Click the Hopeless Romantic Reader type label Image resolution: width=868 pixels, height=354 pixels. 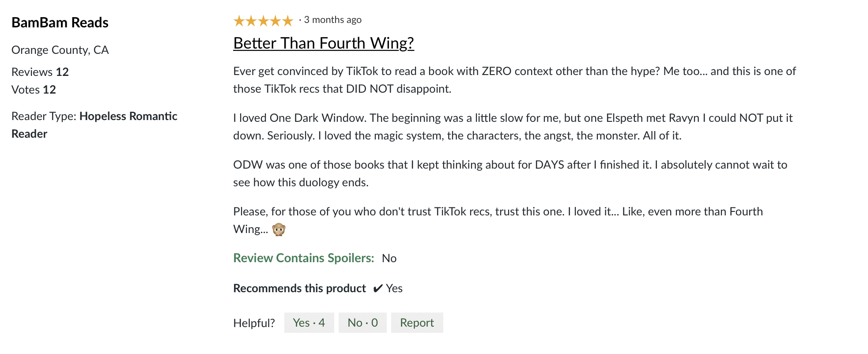click(128, 117)
